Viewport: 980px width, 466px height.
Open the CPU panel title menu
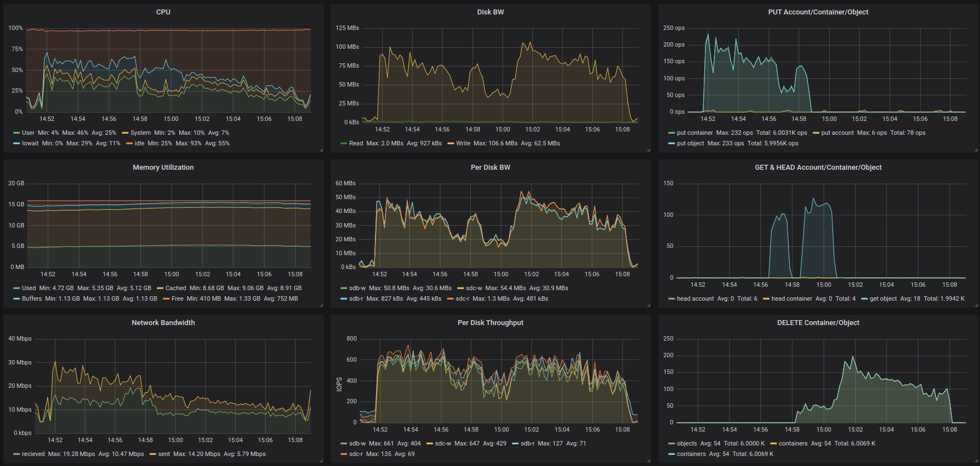tap(163, 12)
